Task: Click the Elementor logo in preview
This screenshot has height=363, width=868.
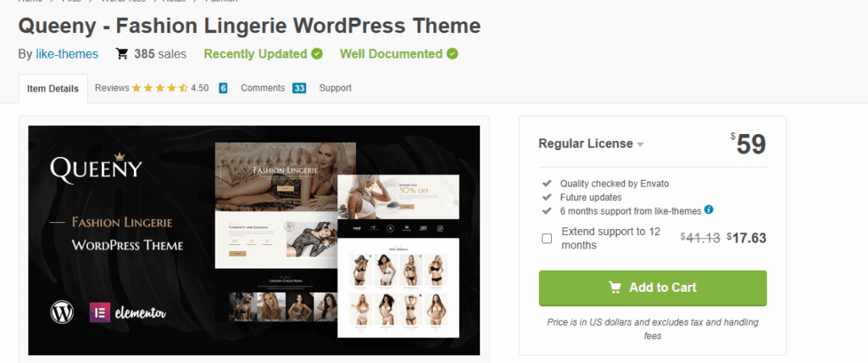Action: [x=128, y=313]
